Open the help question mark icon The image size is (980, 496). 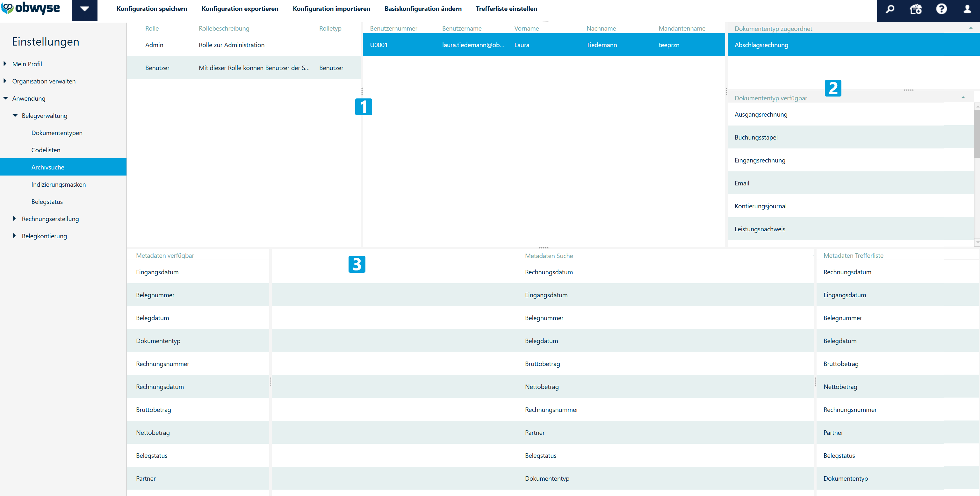(941, 9)
